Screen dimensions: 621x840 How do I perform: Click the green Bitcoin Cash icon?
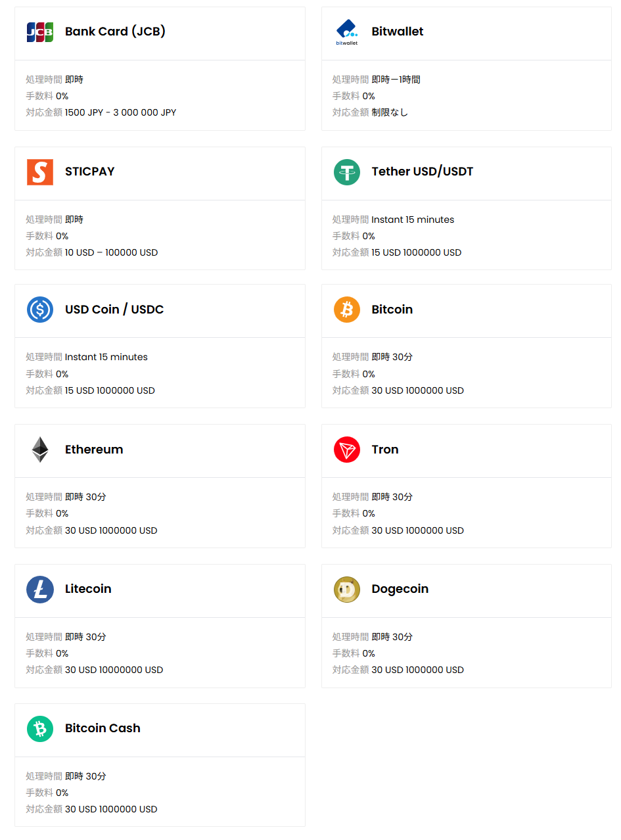40,729
